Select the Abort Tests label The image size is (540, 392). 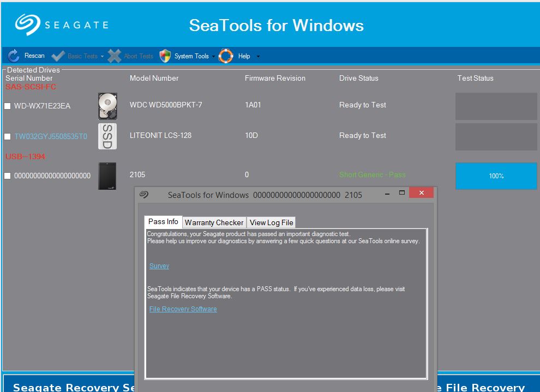coord(139,56)
